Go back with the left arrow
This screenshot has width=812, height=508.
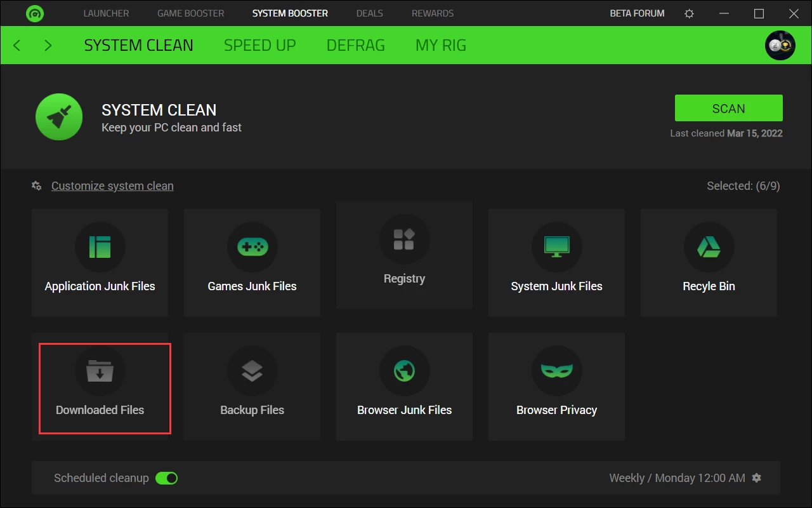click(x=17, y=45)
